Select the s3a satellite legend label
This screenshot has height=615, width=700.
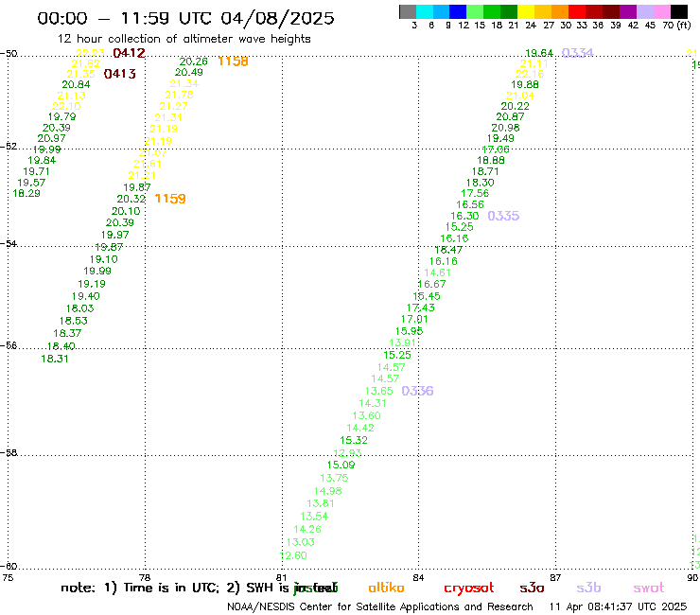point(532,588)
